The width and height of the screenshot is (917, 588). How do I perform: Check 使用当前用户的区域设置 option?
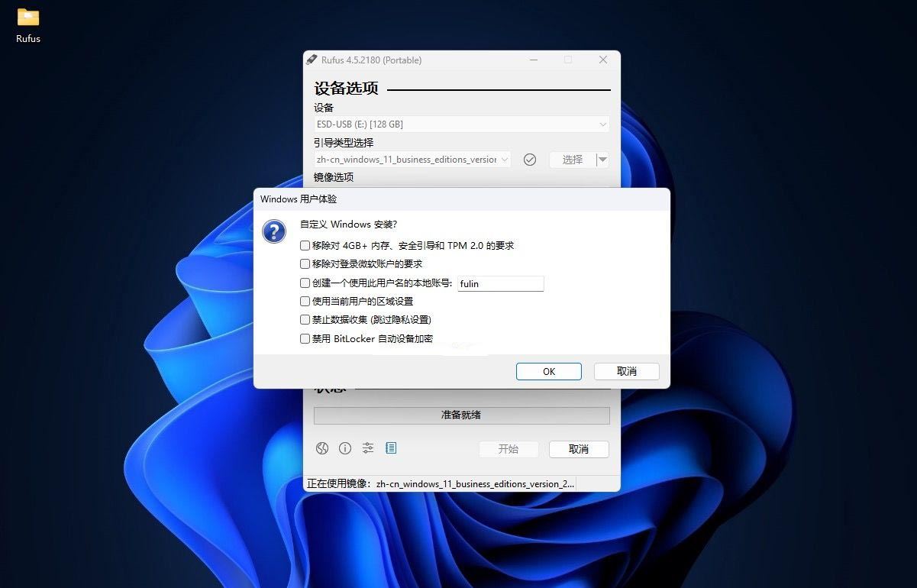pyautogui.click(x=305, y=302)
